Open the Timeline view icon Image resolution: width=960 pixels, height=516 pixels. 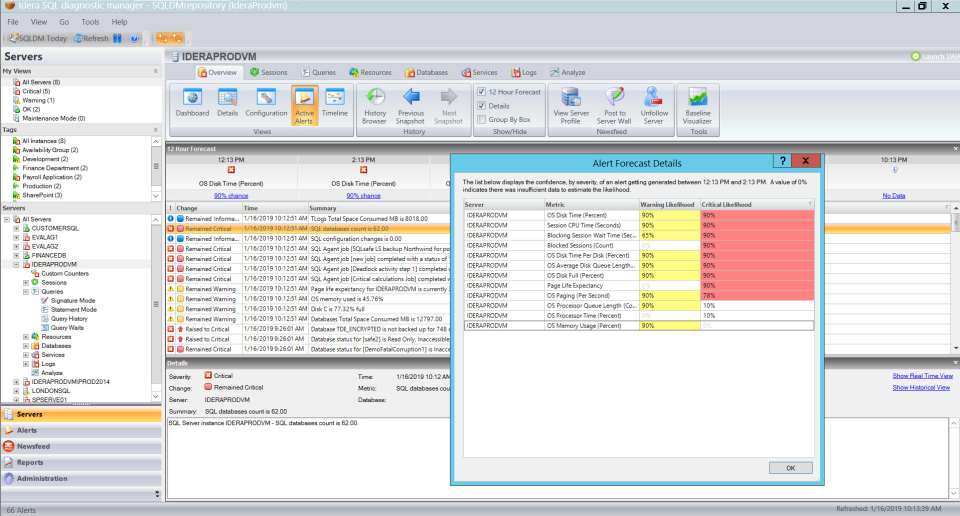coord(334,102)
